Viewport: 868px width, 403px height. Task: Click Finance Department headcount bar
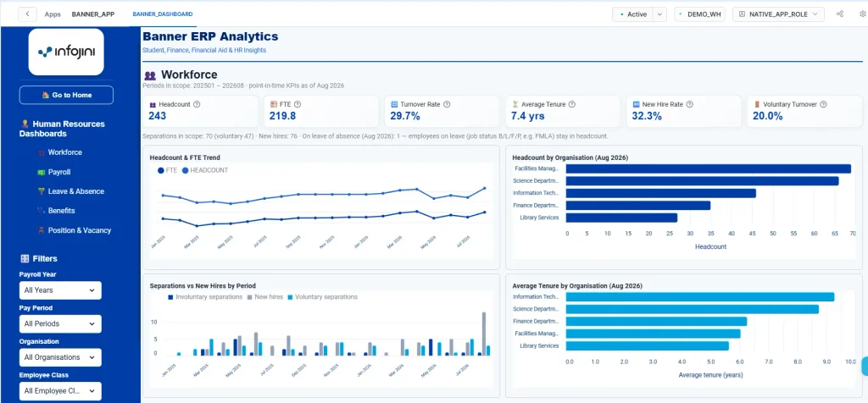pyautogui.click(x=637, y=206)
